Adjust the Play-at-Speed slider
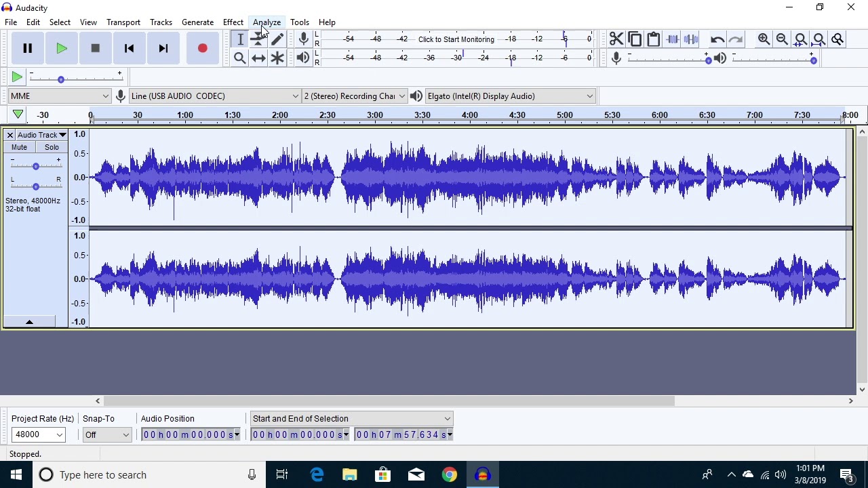Viewport: 868px width, 488px height. (76, 78)
